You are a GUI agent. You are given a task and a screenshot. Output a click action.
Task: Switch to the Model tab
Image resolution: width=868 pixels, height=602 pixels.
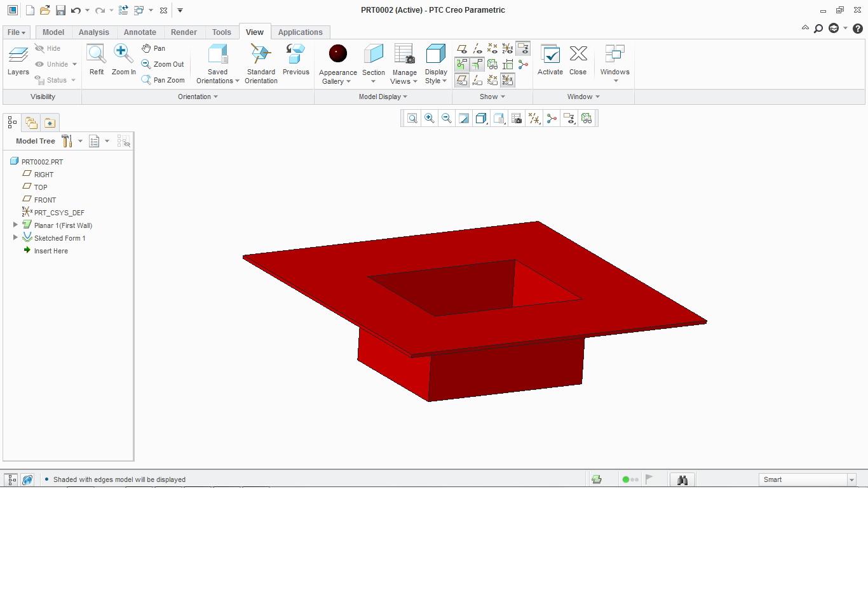[x=53, y=32]
